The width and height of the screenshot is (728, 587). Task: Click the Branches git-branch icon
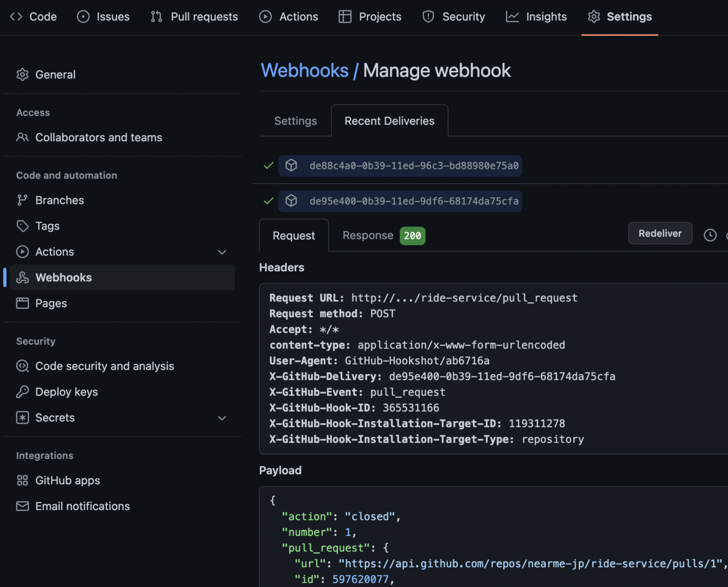click(22, 200)
